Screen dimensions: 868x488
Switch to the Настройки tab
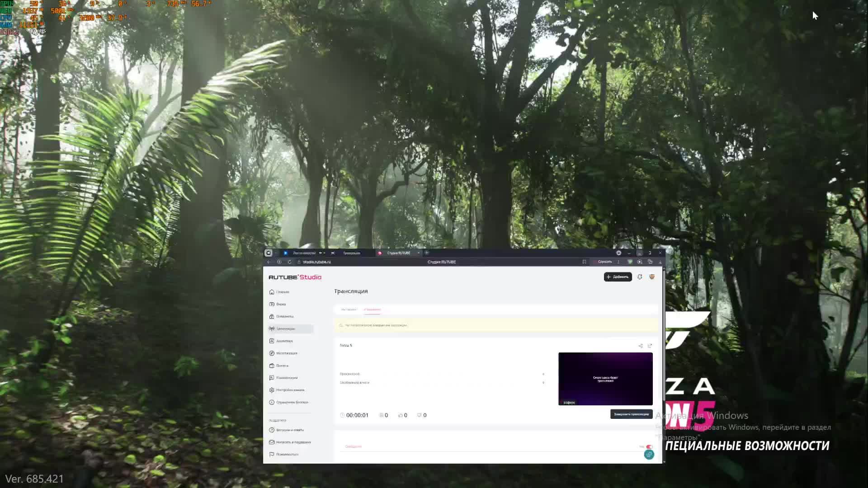349,310
